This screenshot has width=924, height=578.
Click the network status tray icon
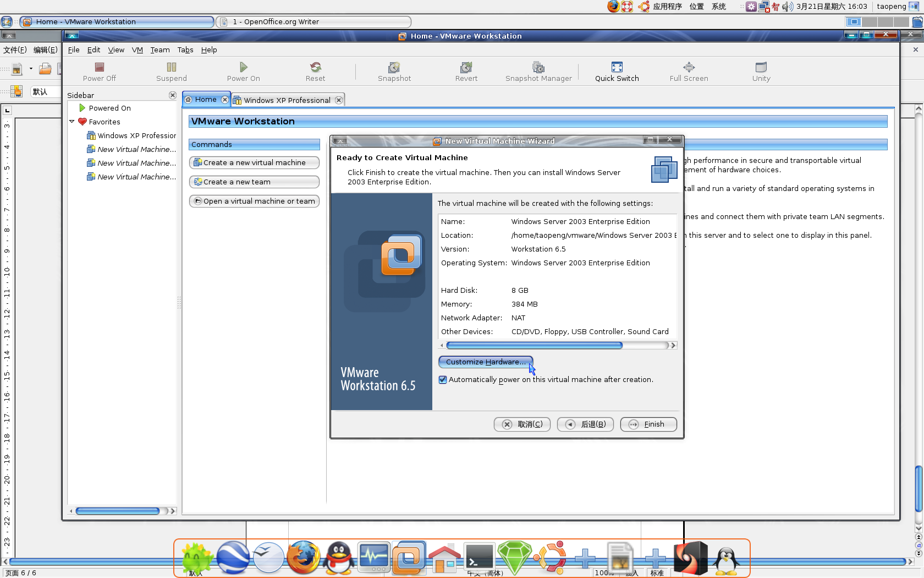[x=764, y=7]
